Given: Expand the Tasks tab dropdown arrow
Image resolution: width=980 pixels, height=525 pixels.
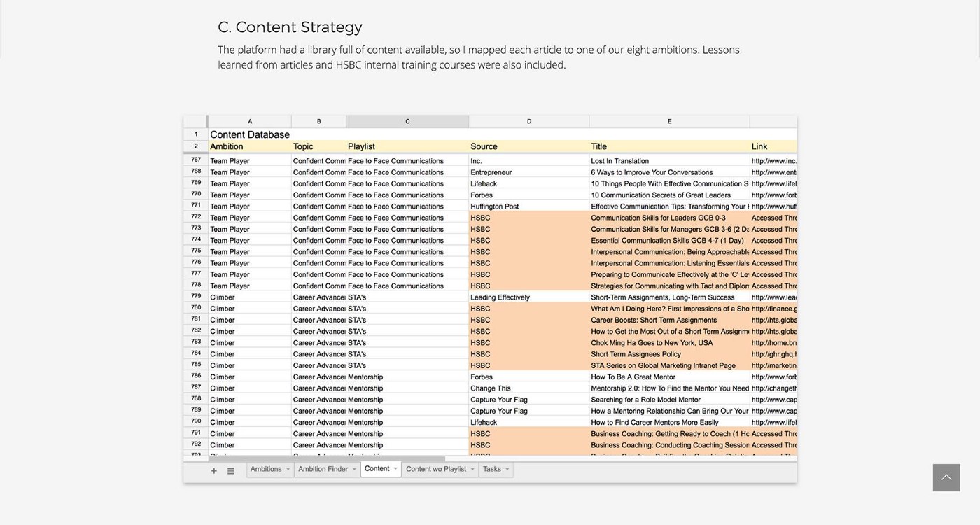Looking at the screenshot, I should click(x=507, y=469).
